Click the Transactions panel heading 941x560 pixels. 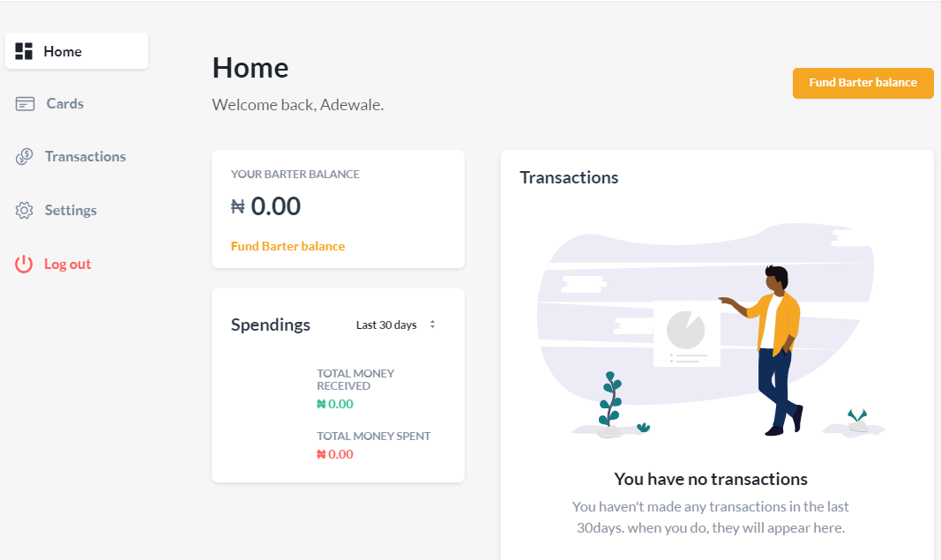[569, 177]
